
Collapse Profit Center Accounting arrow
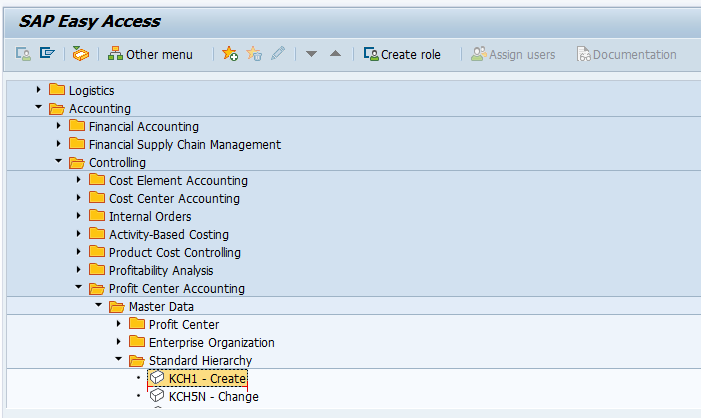coord(79,287)
